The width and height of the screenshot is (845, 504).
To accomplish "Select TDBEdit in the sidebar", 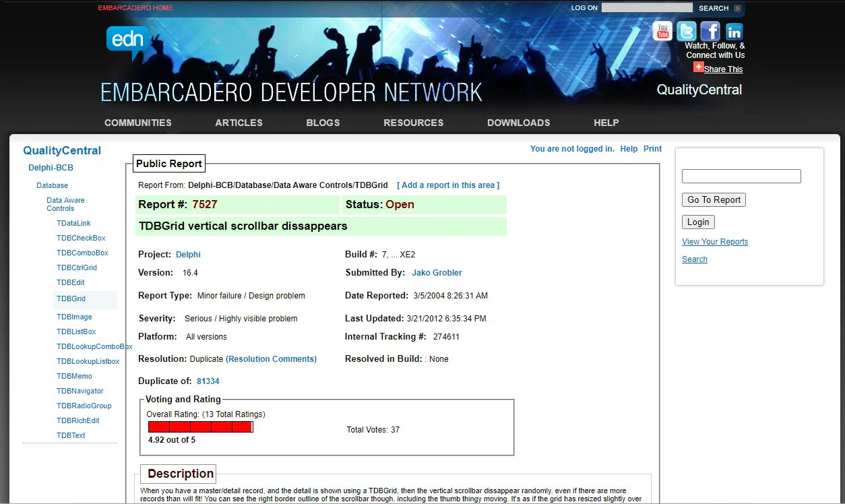I will pyautogui.click(x=71, y=282).
